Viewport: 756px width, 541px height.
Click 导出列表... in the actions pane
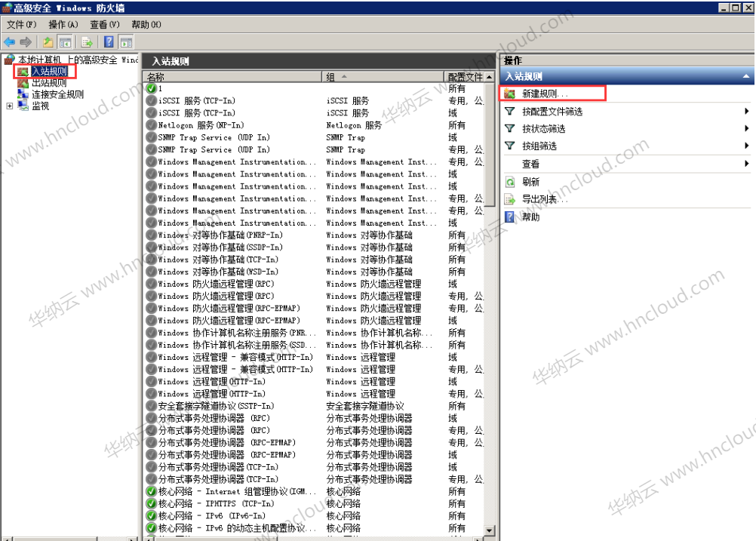545,199
